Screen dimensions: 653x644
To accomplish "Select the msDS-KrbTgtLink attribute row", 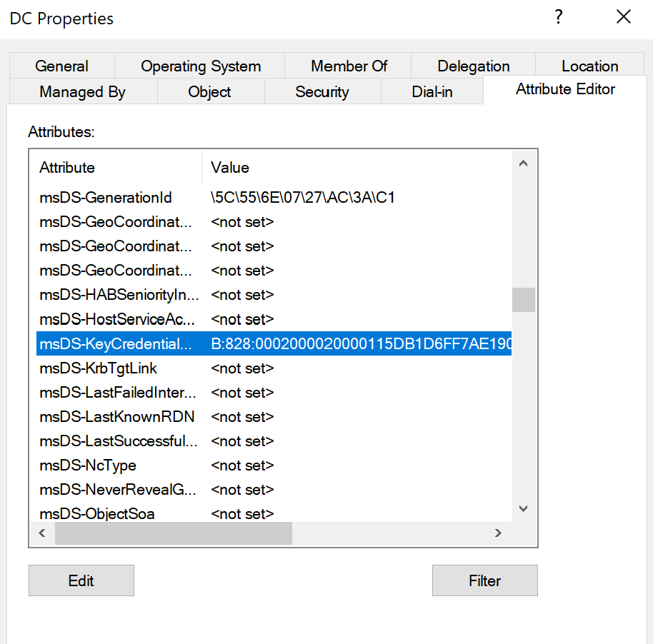I will 99,368.
